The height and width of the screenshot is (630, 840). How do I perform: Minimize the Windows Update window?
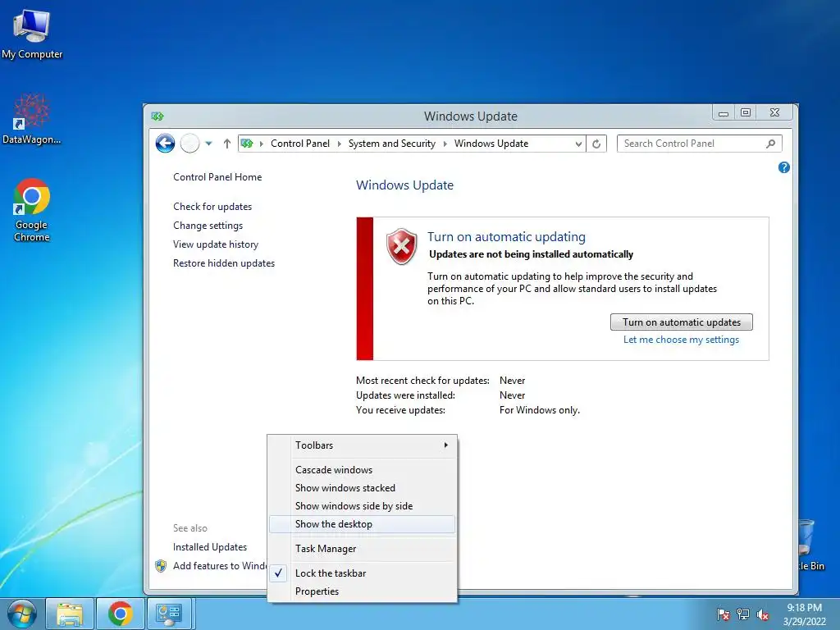point(724,112)
